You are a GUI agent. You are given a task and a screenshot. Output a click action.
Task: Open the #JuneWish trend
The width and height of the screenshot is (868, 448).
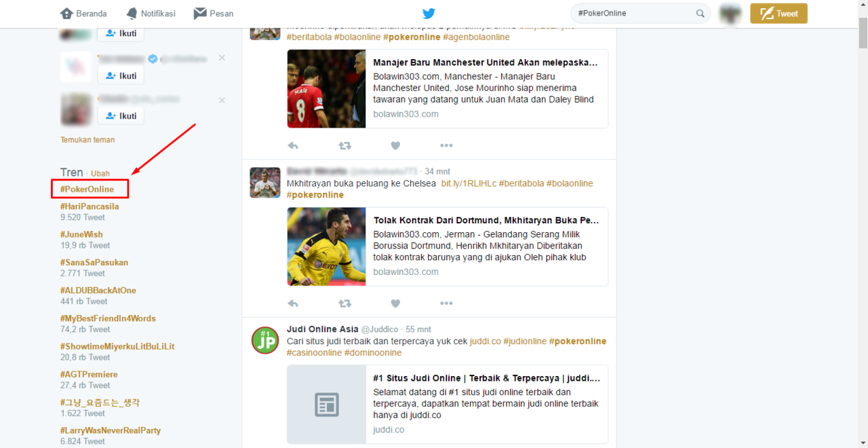click(x=81, y=234)
